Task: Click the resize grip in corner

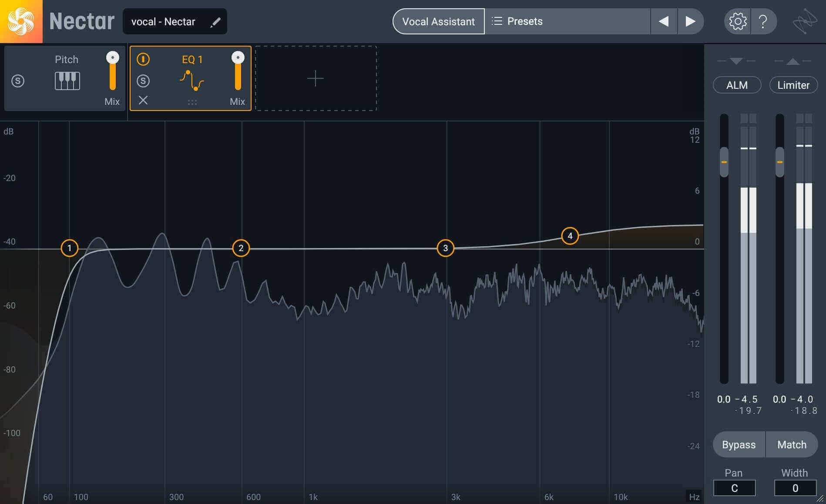Action: [x=820, y=499]
